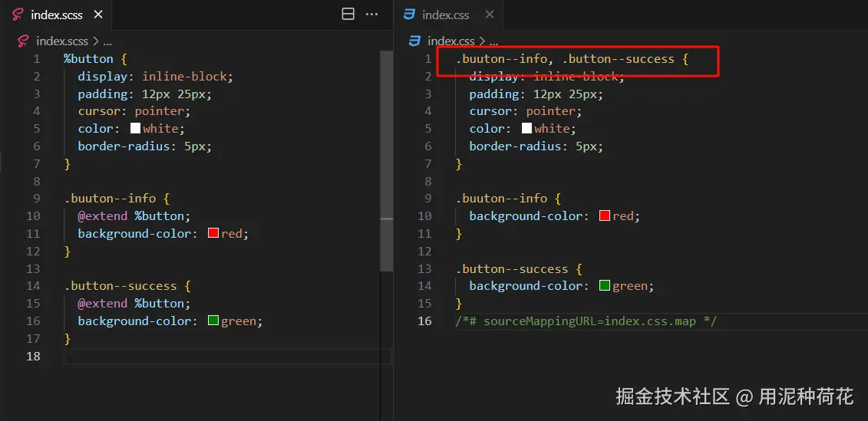The height and width of the screenshot is (421, 868).
Task: Click 'background-color' on scss line 11
Action: click(134, 233)
